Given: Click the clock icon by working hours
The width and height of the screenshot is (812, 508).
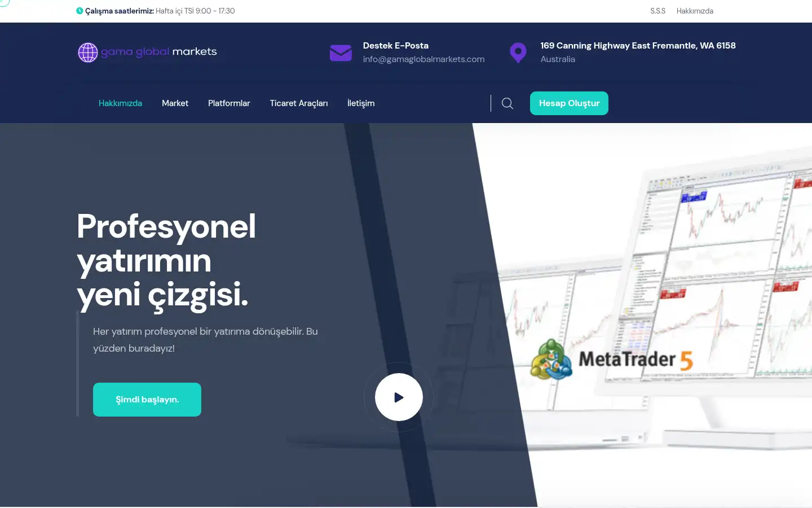Looking at the screenshot, I should point(80,11).
